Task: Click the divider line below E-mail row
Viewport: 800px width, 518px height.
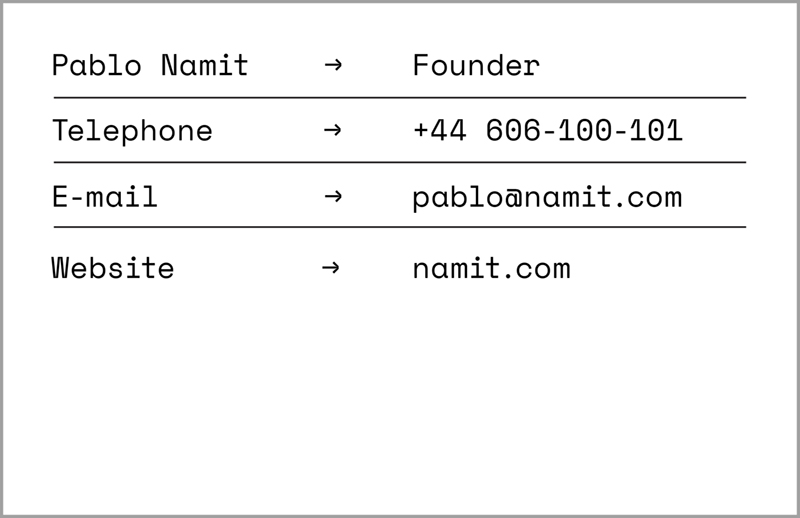Action: coord(400,227)
